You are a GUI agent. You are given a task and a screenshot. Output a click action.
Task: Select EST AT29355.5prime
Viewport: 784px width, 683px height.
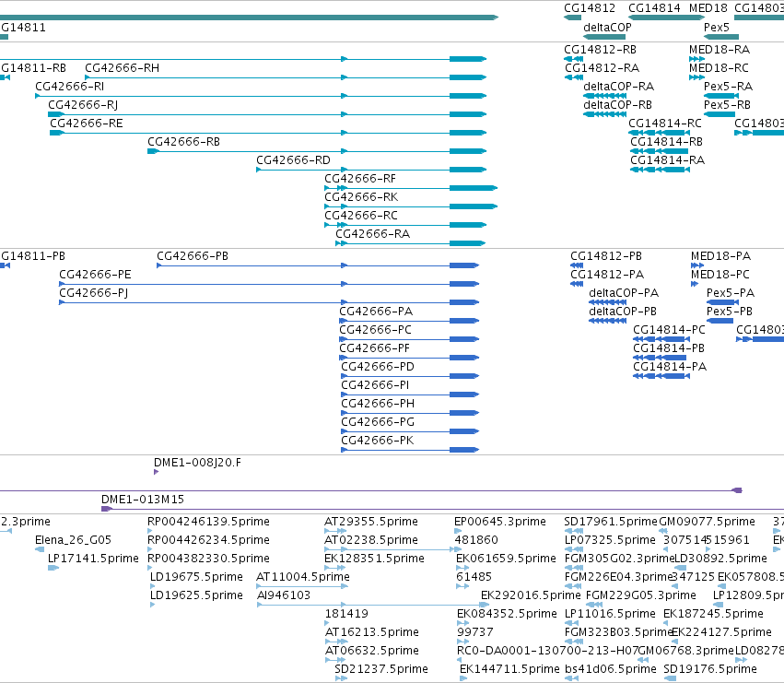click(x=371, y=522)
